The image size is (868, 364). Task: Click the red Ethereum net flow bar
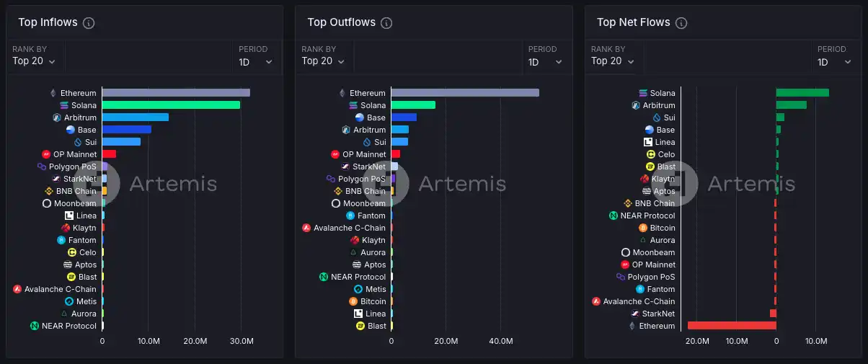tap(732, 326)
